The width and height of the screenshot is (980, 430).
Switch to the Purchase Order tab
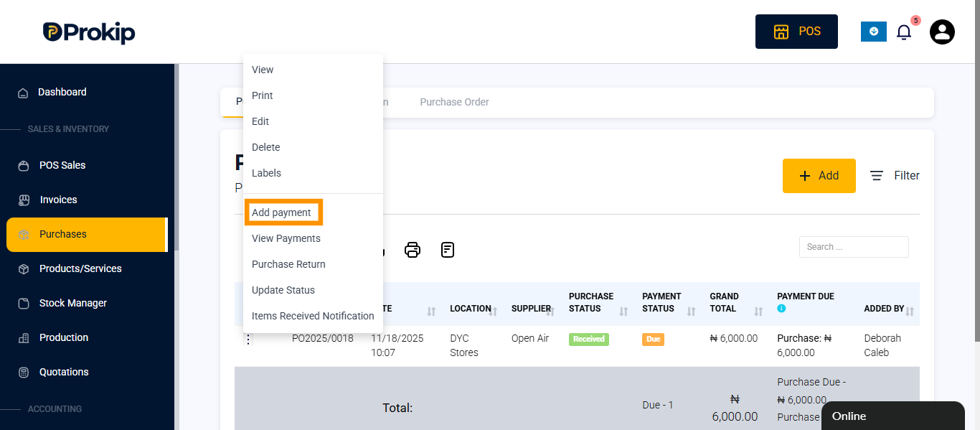(454, 102)
